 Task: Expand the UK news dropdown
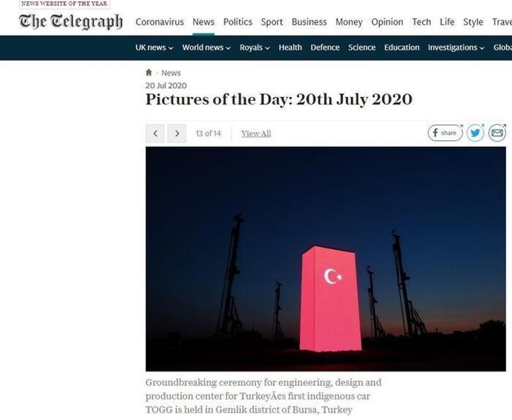tap(154, 48)
